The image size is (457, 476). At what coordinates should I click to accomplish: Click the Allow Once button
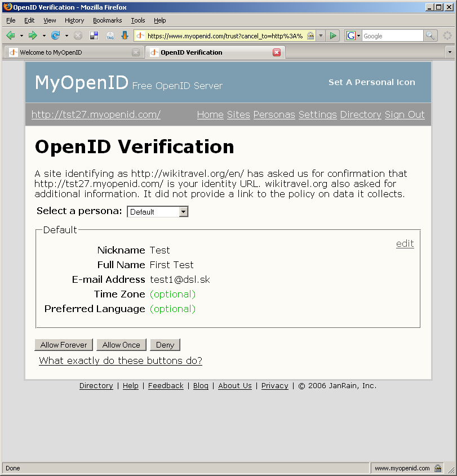click(121, 345)
